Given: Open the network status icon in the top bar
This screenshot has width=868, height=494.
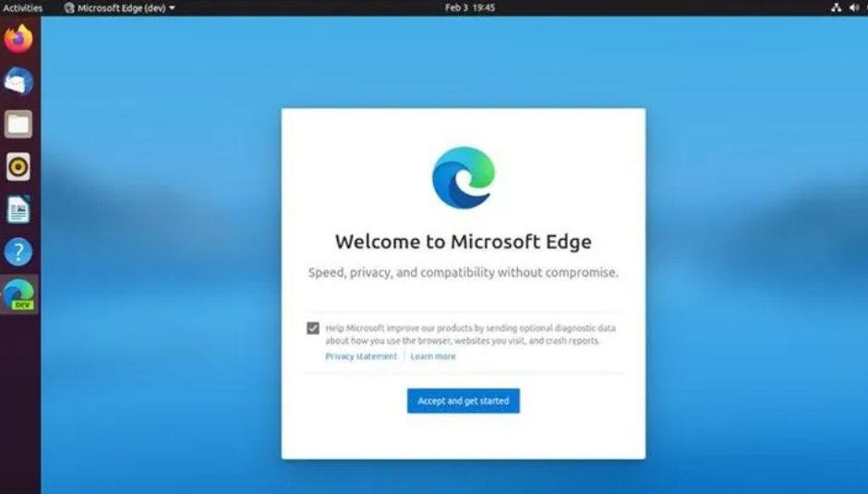Looking at the screenshot, I should (x=836, y=7).
